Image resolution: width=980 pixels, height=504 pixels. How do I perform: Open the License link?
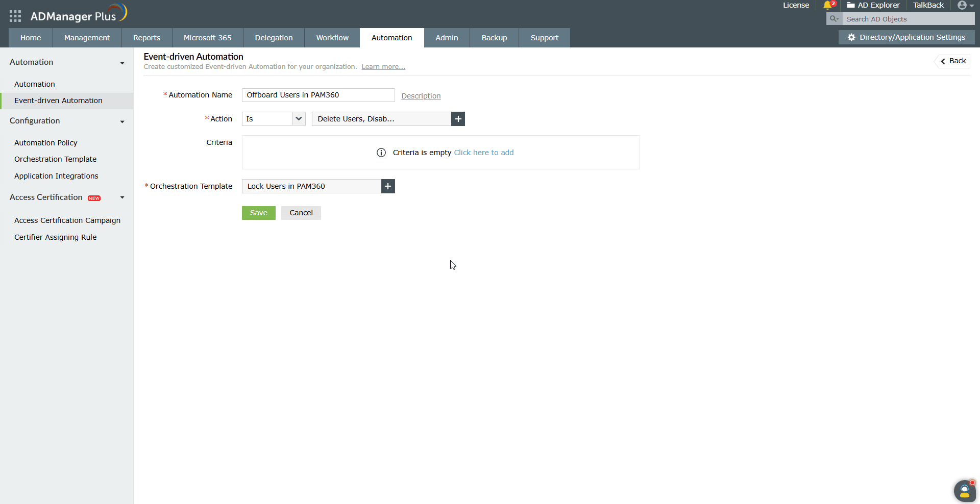[796, 5]
